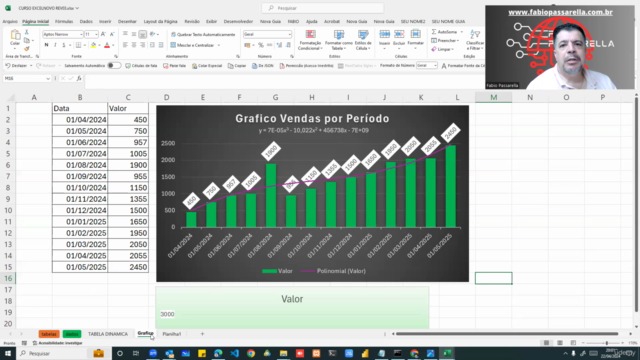This screenshot has height=360, width=640.
Task: Center text horizontally
Action: pyautogui.click(x=134, y=45)
